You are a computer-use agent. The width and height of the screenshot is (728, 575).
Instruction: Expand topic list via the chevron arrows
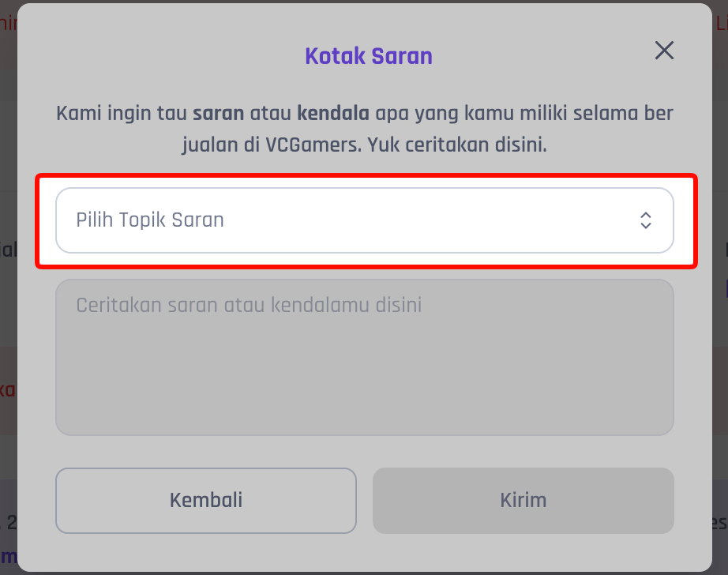pyautogui.click(x=645, y=220)
